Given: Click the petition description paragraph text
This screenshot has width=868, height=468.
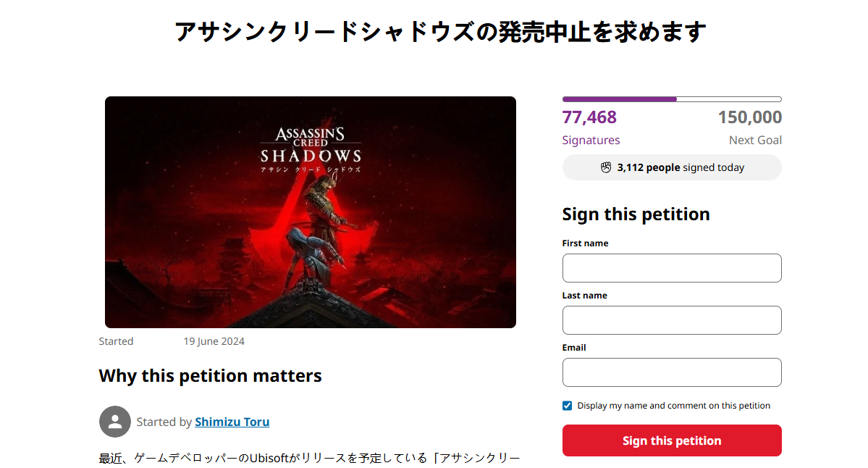Looking at the screenshot, I should click(309, 459).
